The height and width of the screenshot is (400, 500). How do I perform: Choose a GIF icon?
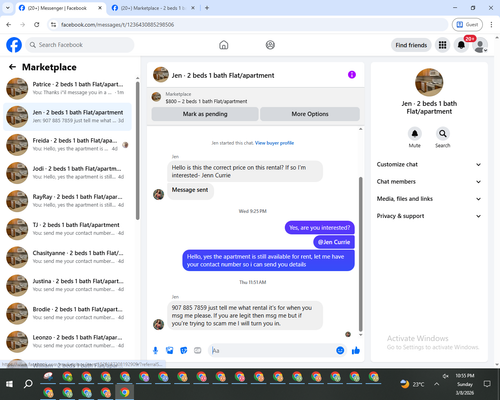pyautogui.click(x=198, y=350)
